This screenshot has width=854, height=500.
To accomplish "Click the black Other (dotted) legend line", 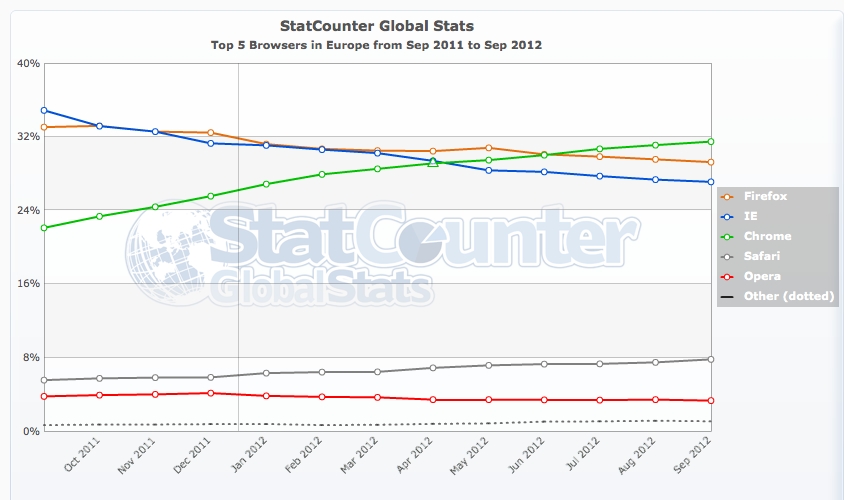I will [x=727, y=296].
